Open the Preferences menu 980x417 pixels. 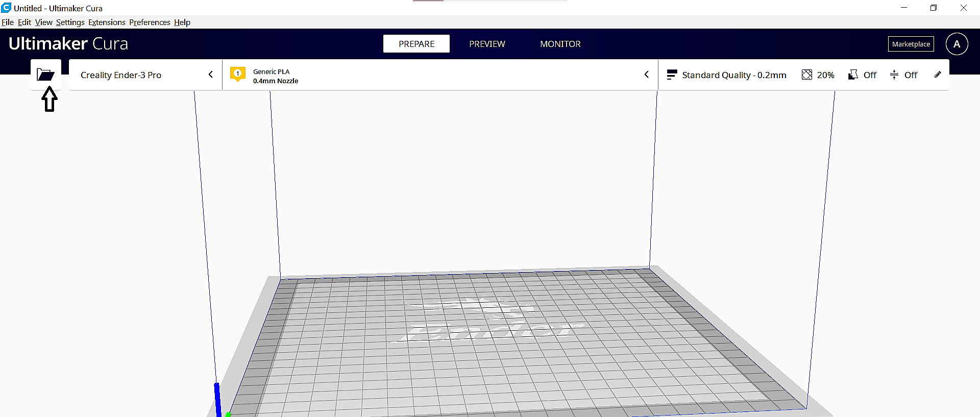point(150,22)
